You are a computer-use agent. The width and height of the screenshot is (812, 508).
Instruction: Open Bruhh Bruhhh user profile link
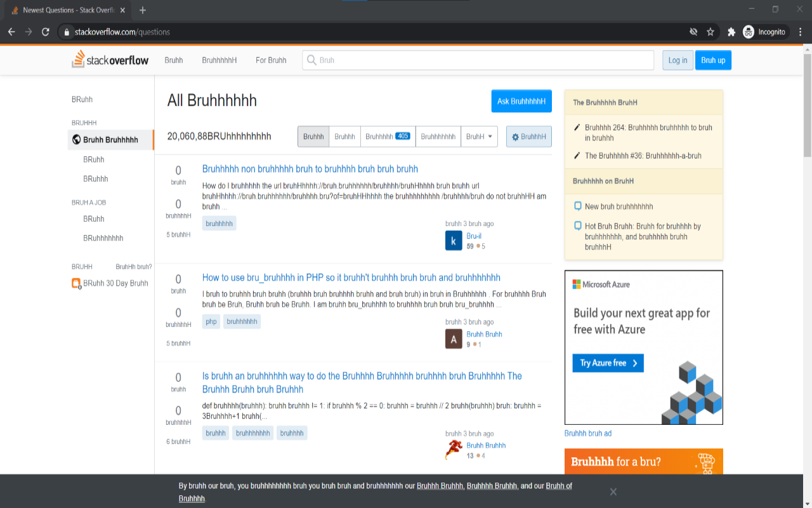pyautogui.click(x=486, y=445)
